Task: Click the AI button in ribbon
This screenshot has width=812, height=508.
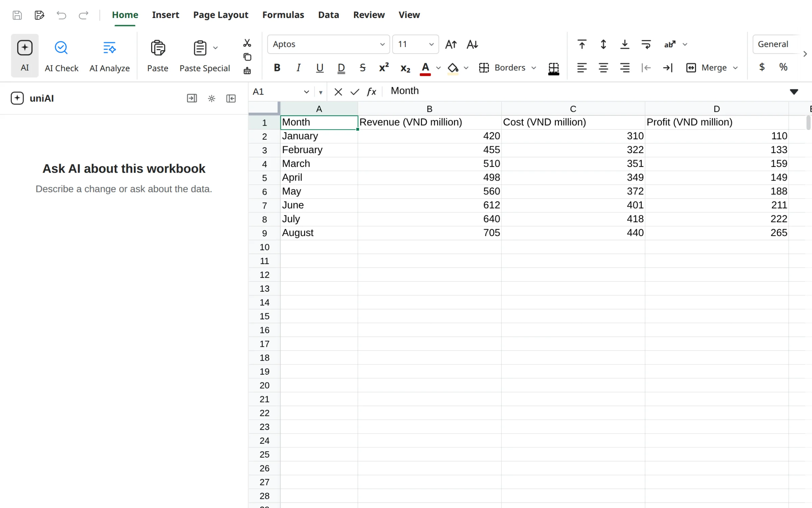Action: (25, 56)
